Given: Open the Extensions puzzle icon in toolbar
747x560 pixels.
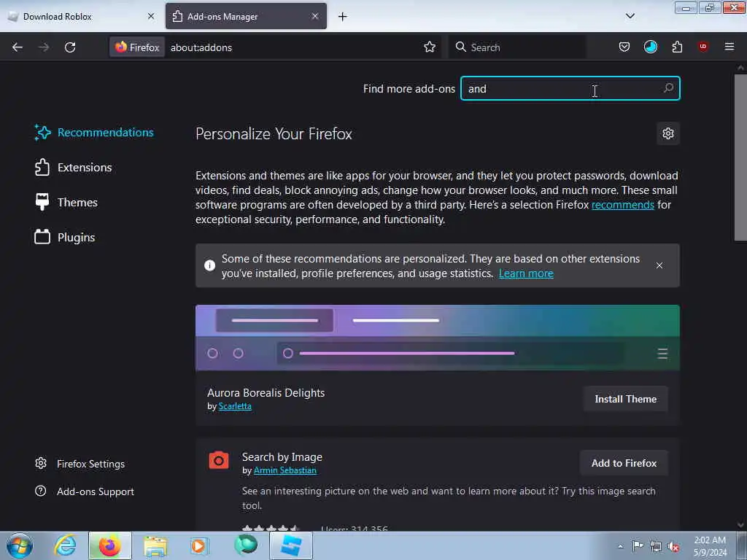Looking at the screenshot, I should (677, 47).
